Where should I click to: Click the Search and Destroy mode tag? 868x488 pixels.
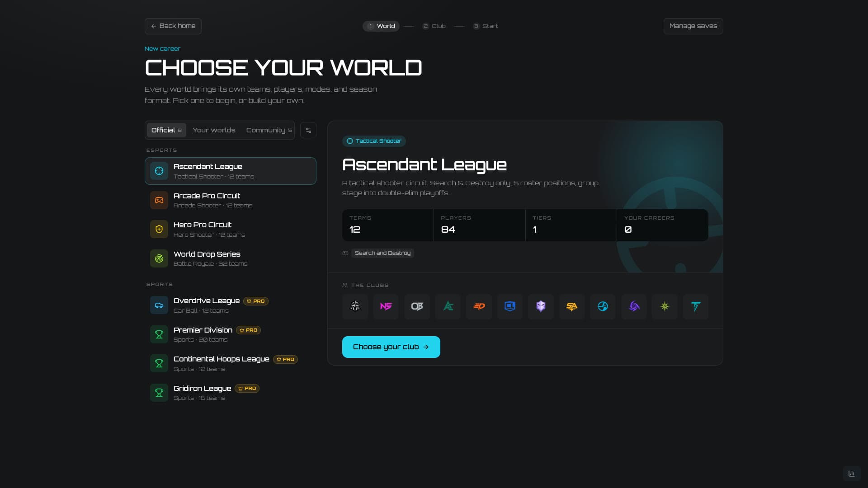382,253
